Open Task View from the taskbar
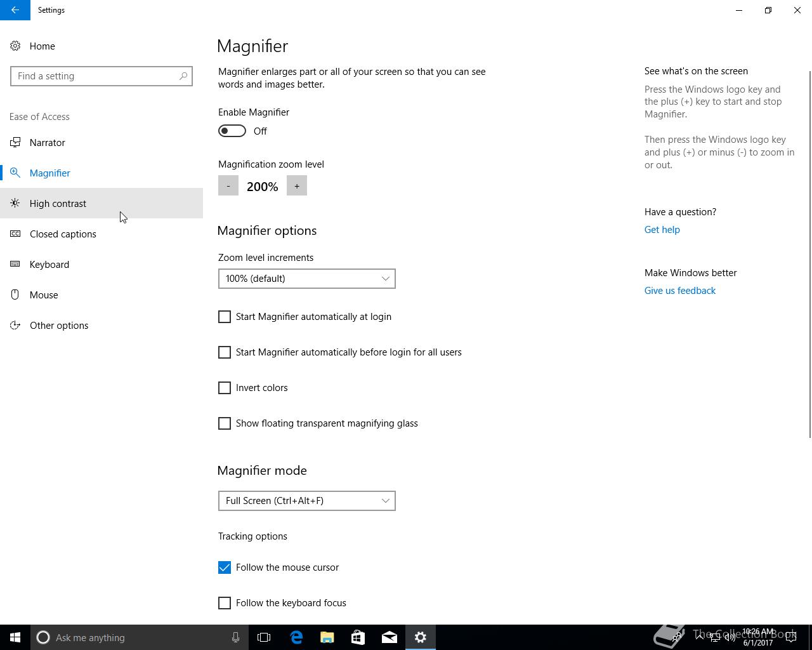Screen dimensions: 812x650 264,637
